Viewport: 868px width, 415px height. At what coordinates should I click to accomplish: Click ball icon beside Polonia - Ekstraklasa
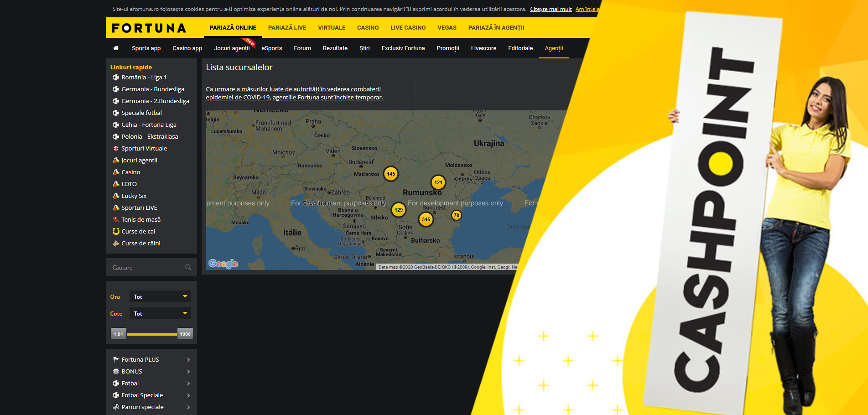coord(116,137)
